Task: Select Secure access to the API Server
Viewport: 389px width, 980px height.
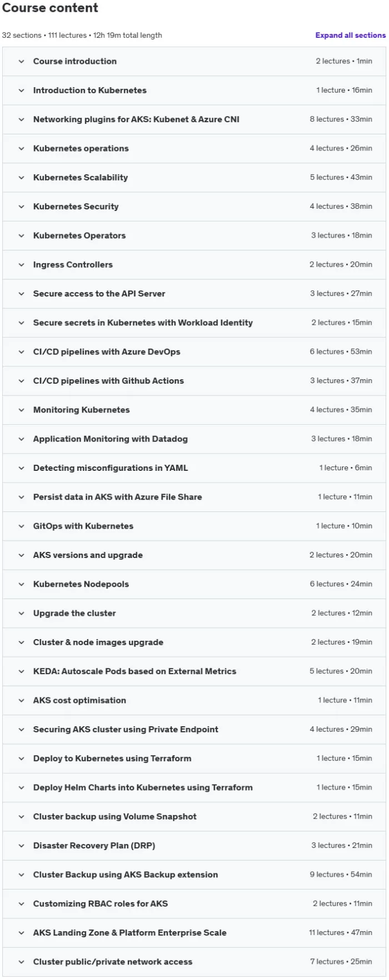Action: tap(99, 294)
